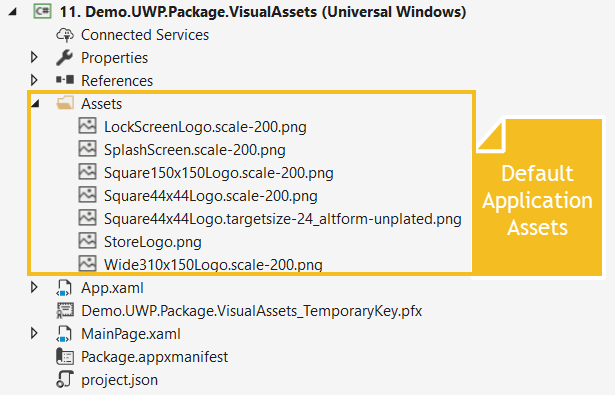Image resolution: width=615 pixels, height=395 pixels.
Task: Select Square44x44Logo.targetsize-24_altform-unplated.png
Action: [x=283, y=218]
